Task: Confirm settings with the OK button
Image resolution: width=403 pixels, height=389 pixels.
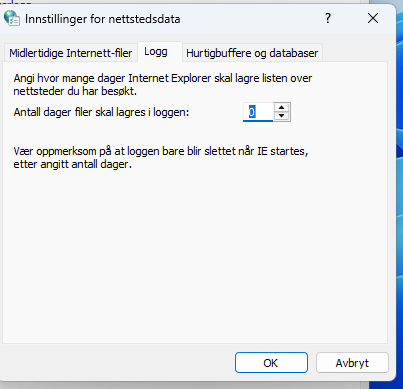Action: tap(271, 363)
